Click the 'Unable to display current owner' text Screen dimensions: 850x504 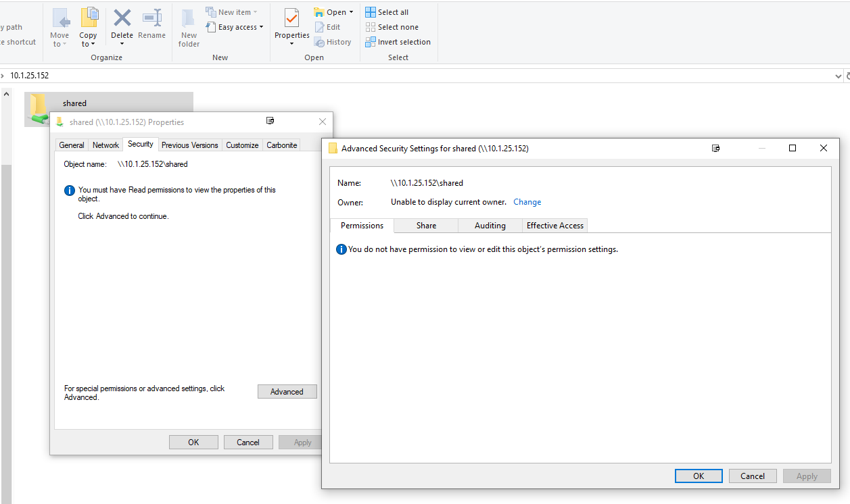[448, 202]
